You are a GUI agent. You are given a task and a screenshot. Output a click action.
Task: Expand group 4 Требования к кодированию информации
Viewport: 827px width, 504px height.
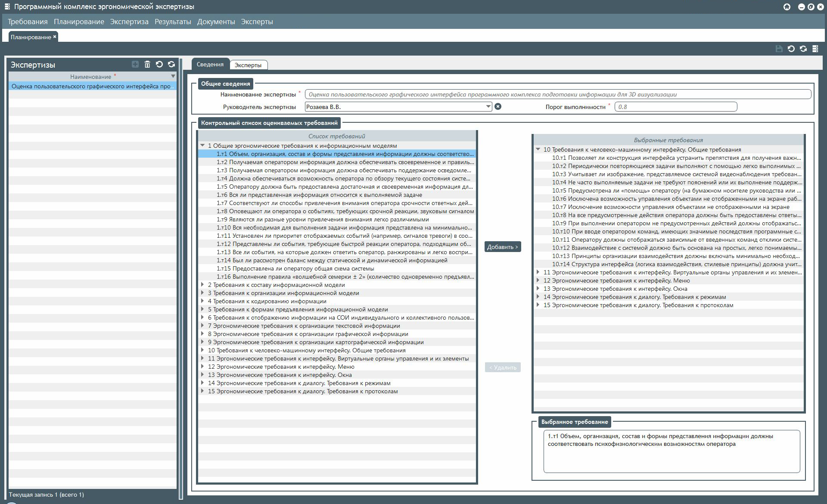click(x=202, y=301)
